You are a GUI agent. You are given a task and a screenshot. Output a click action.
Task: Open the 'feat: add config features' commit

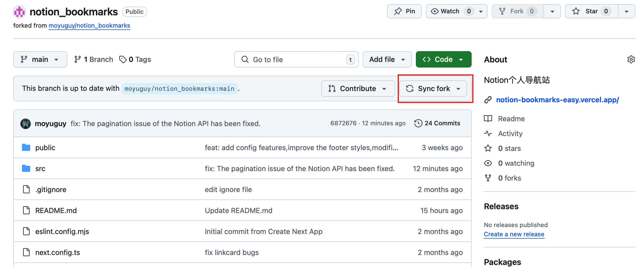coord(301,148)
